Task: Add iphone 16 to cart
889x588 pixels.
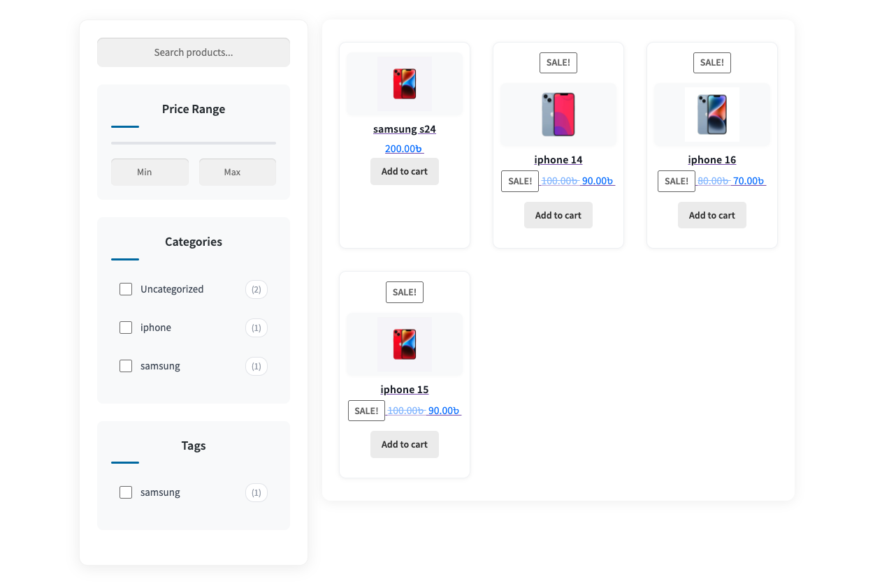Action: [x=712, y=215]
